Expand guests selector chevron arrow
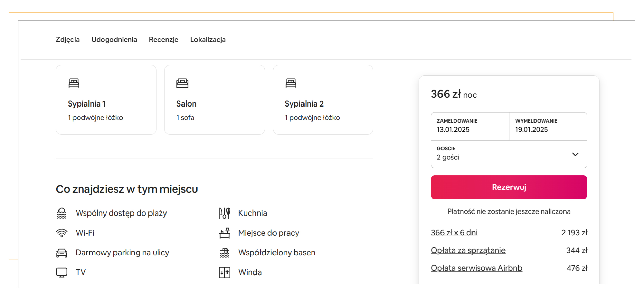Viewport: 644px width, 303px height. (575, 154)
